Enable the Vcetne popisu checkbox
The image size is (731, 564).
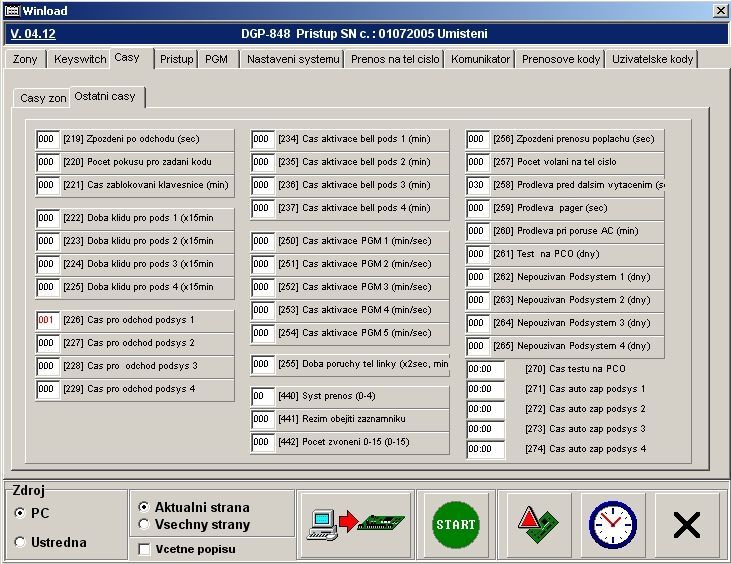(x=144, y=549)
